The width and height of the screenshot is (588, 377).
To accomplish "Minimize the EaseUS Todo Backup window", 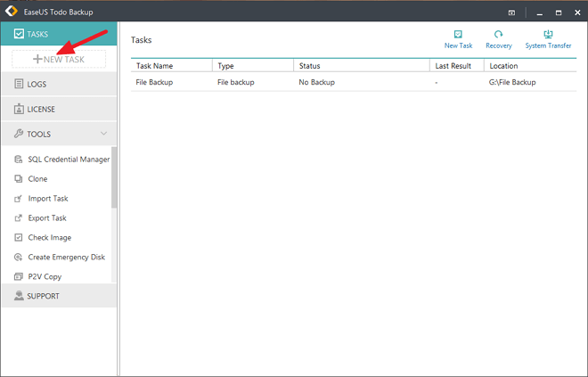I will pyautogui.click(x=540, y=13).
